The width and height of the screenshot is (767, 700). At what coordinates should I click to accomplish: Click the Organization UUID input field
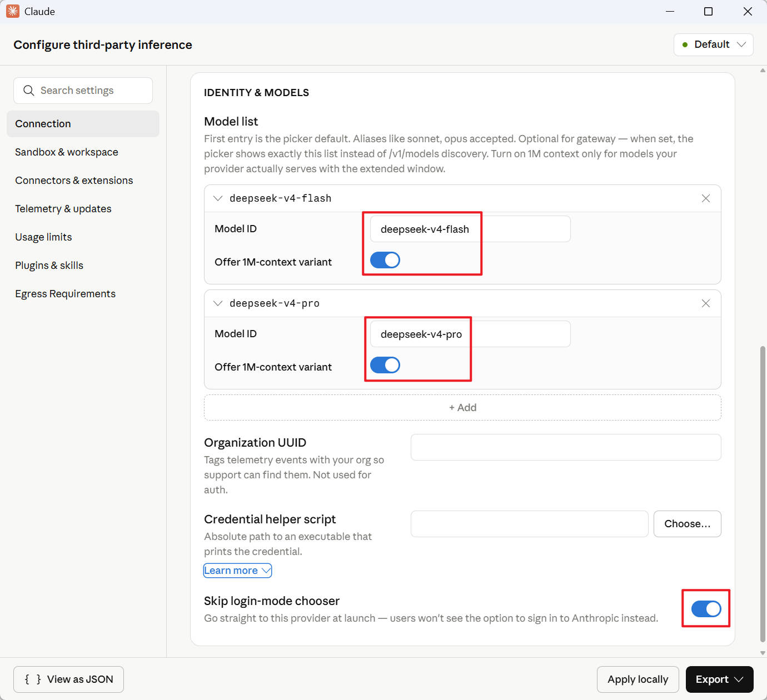(x=565, y=447)
